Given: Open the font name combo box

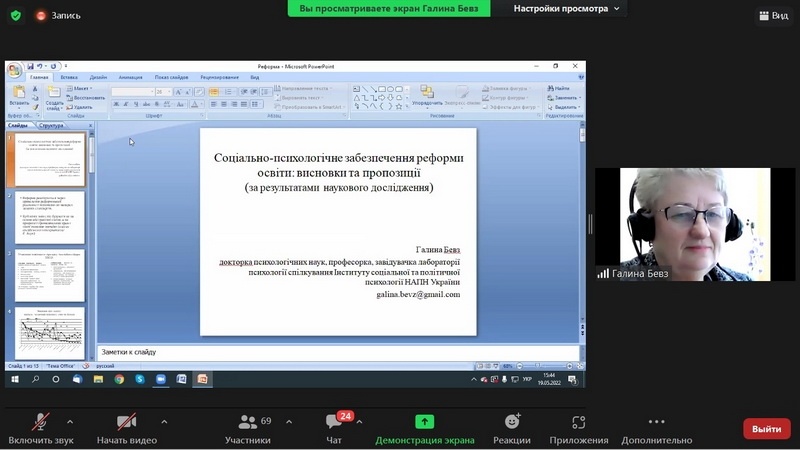Looking at the screenshot, I should coord(133,92).
